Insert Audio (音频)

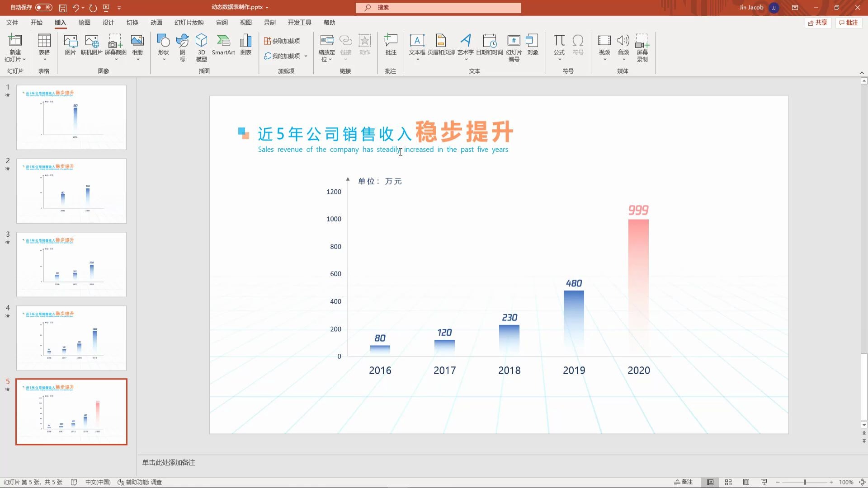click(x=623, y=48)
